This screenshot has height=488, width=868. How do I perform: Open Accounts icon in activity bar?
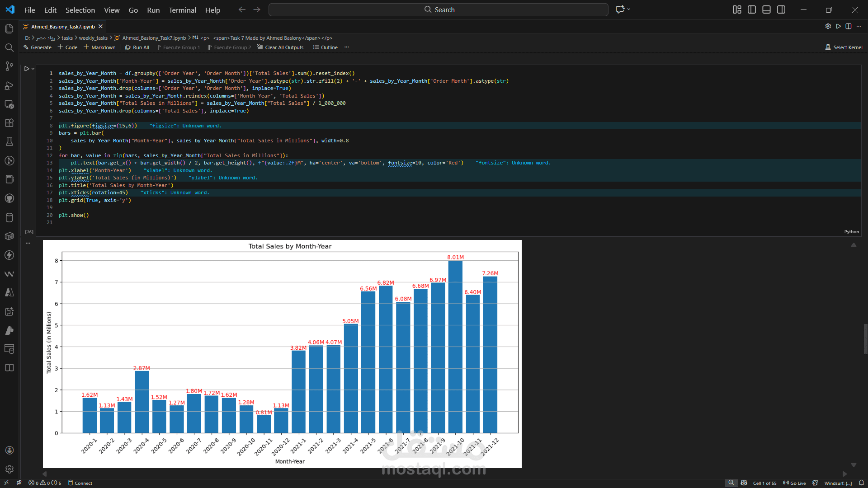pyautogui.click(x=9, y=450)
